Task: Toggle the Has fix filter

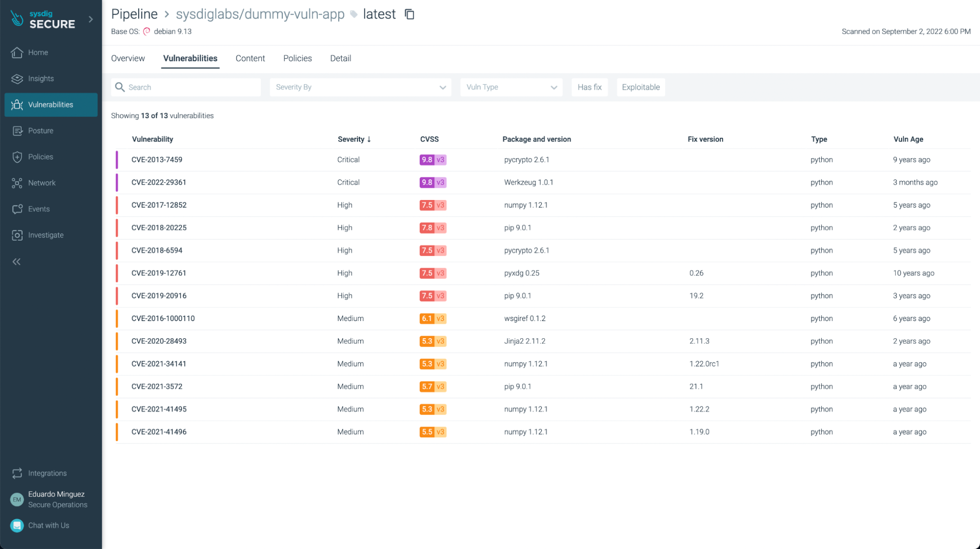Action: tap(589, 87)
